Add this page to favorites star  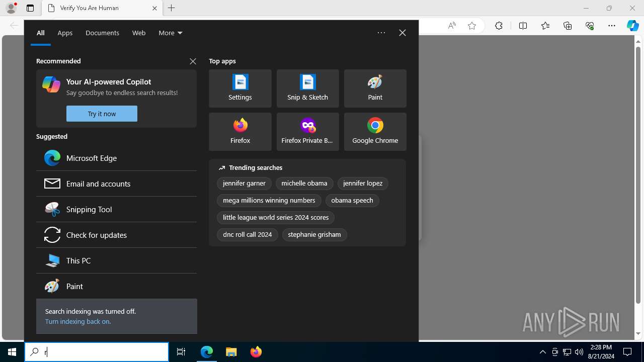click(x=472, y=26)
